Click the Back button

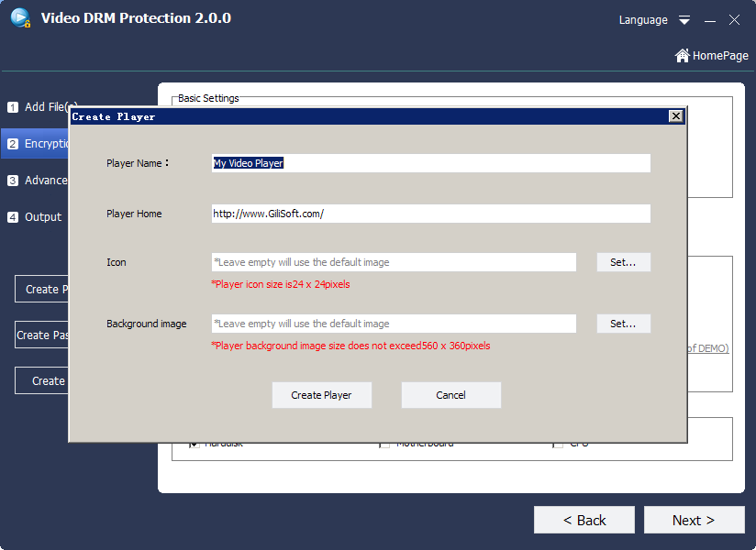click(x=584, y=520)
